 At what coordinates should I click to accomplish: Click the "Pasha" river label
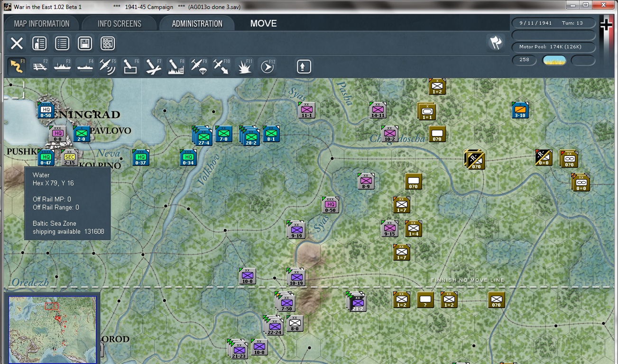point(344,93)
